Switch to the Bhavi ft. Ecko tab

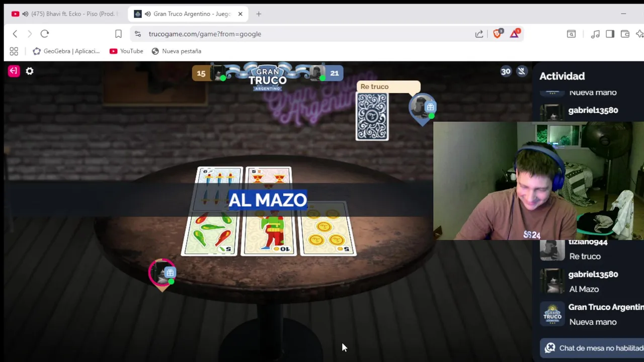click(66, 14)
